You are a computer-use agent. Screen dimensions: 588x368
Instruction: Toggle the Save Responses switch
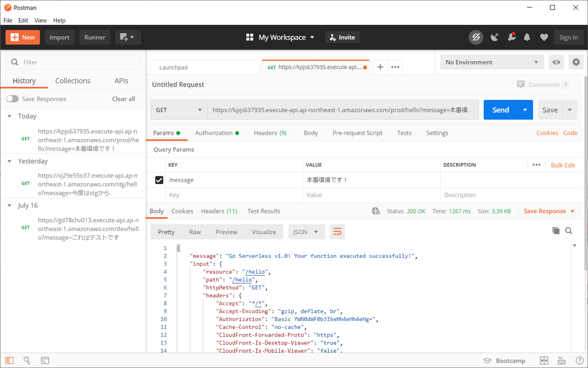point(12,99)
